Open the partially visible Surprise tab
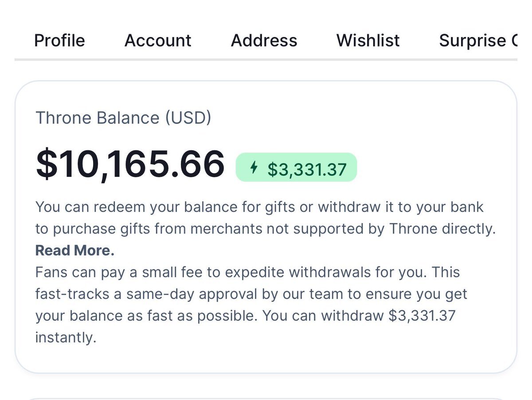 (x=477, y=40)
